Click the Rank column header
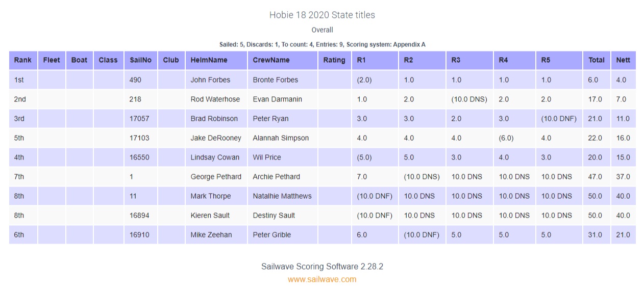Image resolution: width=644 pixels, height=292 pixels. point(23,60)
